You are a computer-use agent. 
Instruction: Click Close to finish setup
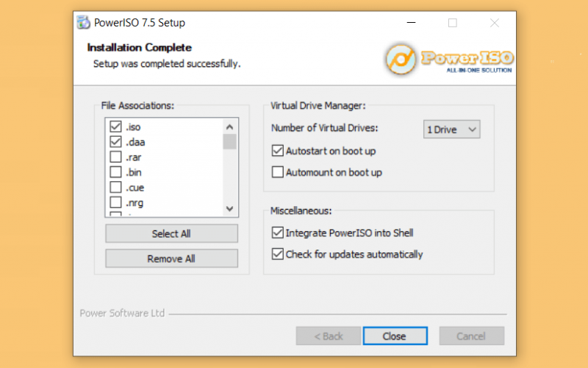point(395,336)
